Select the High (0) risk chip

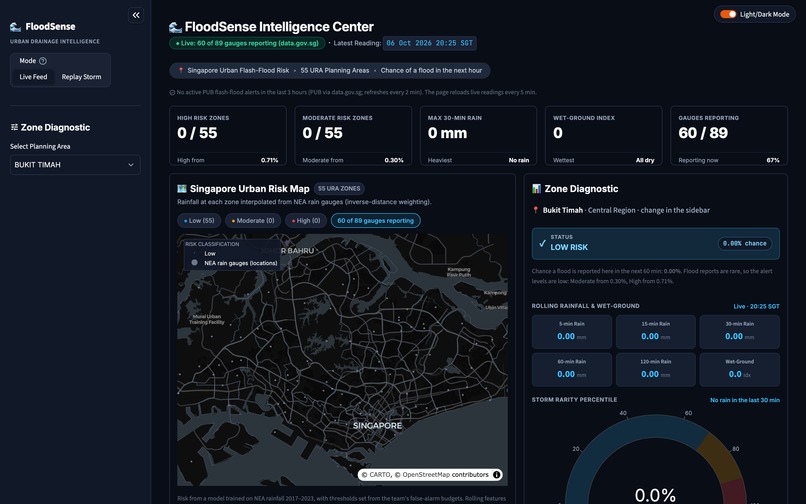[x=306, y=221]
